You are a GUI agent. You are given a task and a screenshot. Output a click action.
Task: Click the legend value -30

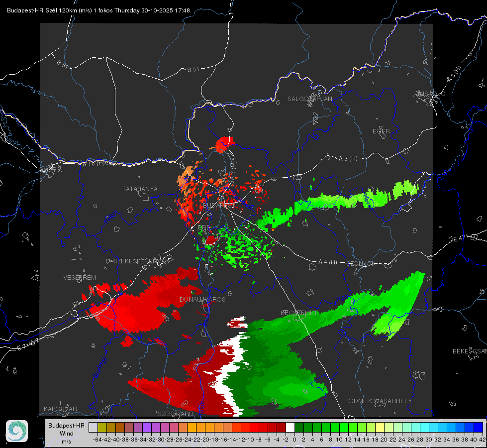pyautogui.click(x=160, y=440)
